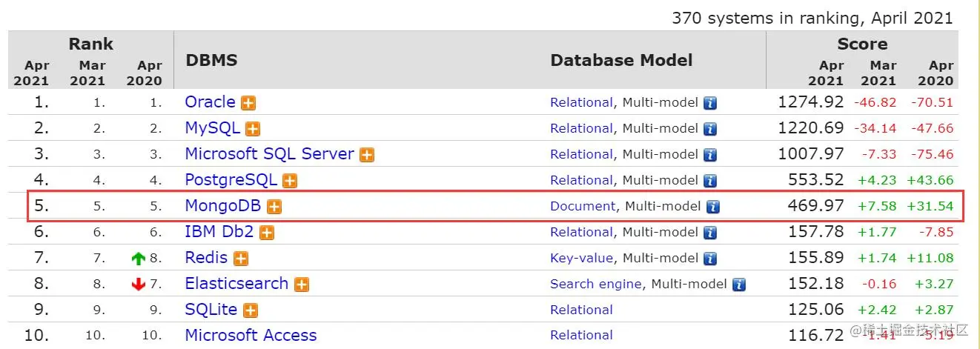Open the IBM Db2 link
This screenshot has width=980, height=349.
[x=219, y=232]
